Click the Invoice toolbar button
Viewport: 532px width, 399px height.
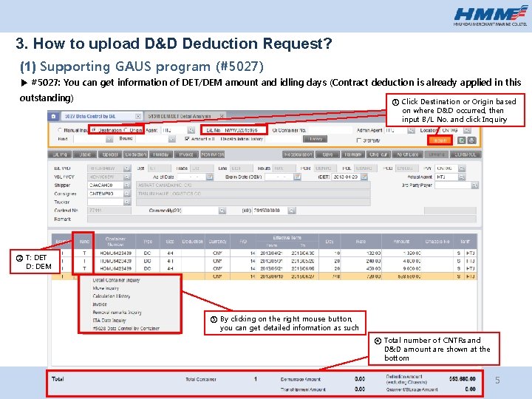coord(186,154)
